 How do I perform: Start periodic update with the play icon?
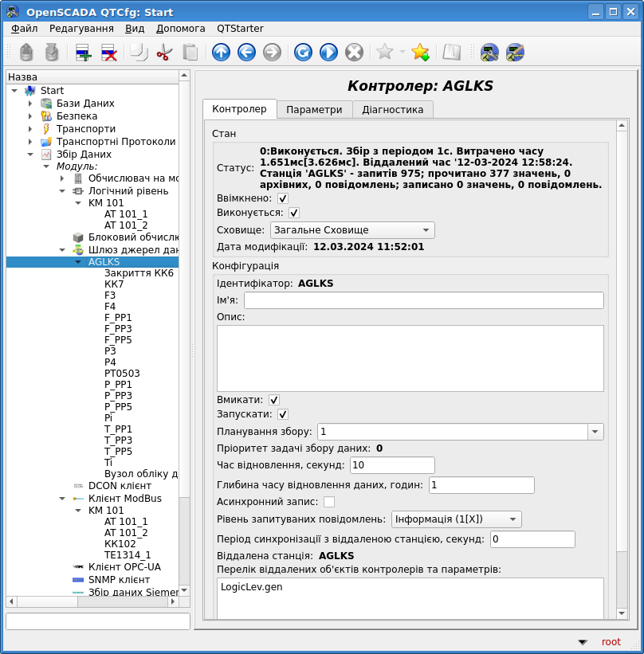tap(328, 53)
